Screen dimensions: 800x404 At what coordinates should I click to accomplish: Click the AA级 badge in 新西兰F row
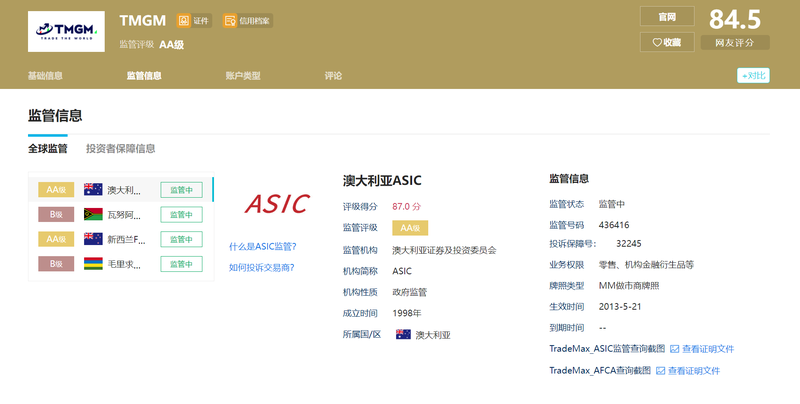click(56, 239)
